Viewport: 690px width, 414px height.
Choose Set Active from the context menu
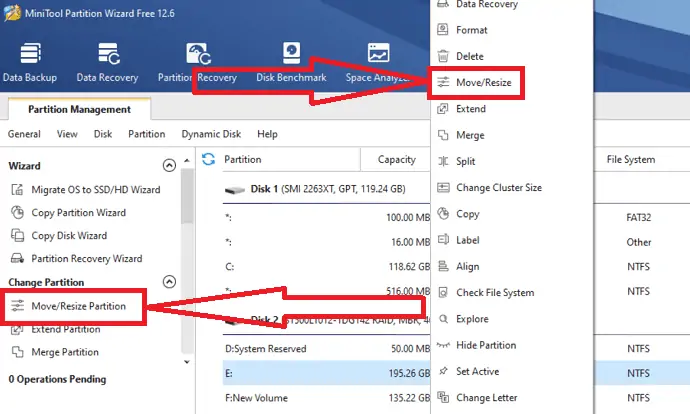477,371
